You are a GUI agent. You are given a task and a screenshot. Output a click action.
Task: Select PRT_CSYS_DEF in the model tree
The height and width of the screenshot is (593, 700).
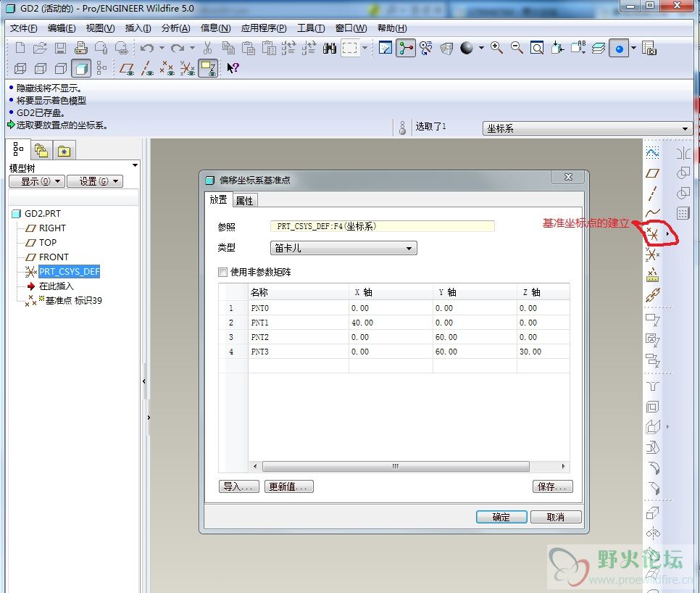(69, 272)
